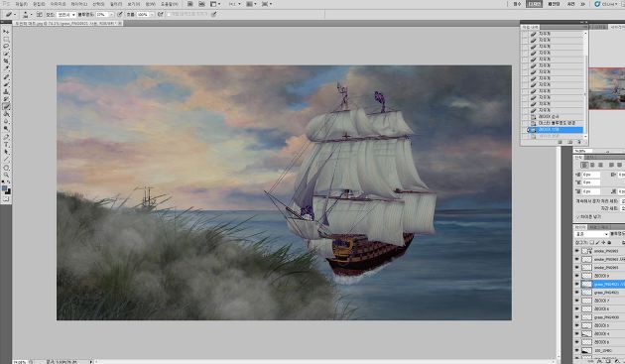Hide the topmost smoke_PNG963 layer
The width and height of the screenshot is (625, 364).
point(576,251)
